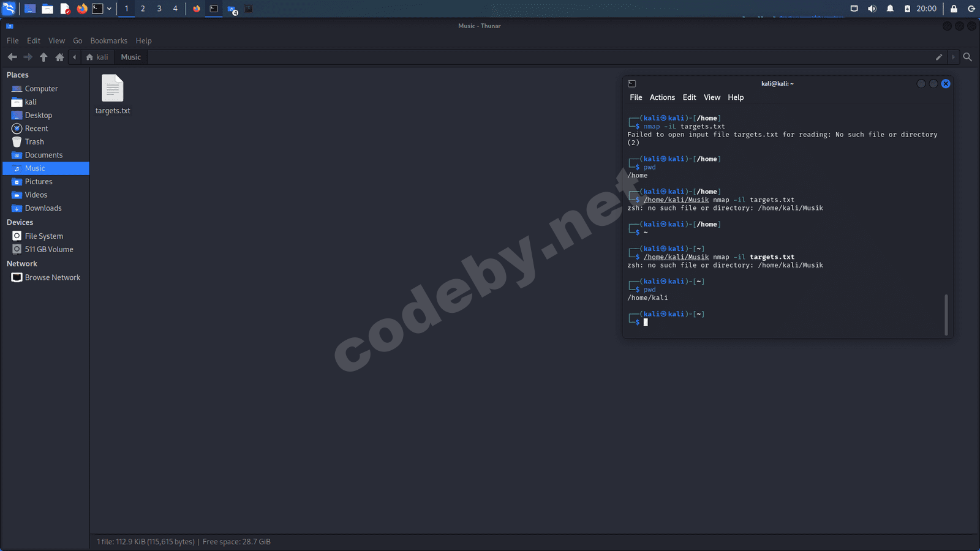Viewport: 980px width, 551px height.
Task: Switch to workspace 3
Action: point(159,9)
